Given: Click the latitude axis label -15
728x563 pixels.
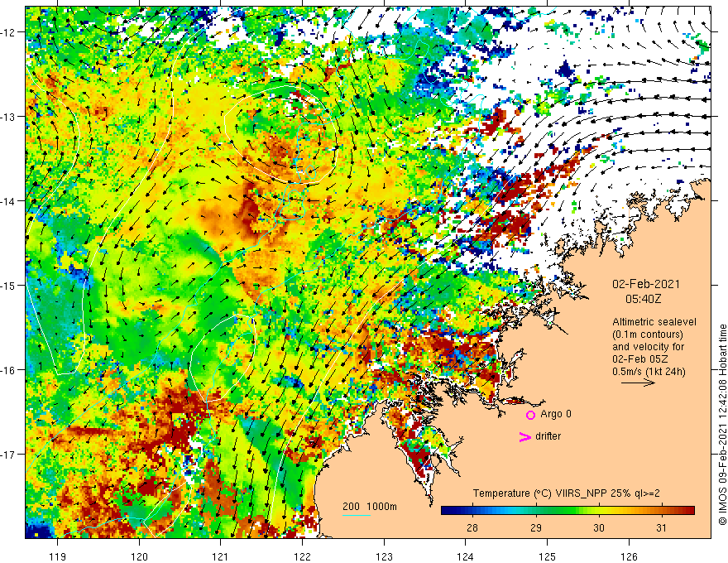Looking at the screenshot, I should click(8, 286).
